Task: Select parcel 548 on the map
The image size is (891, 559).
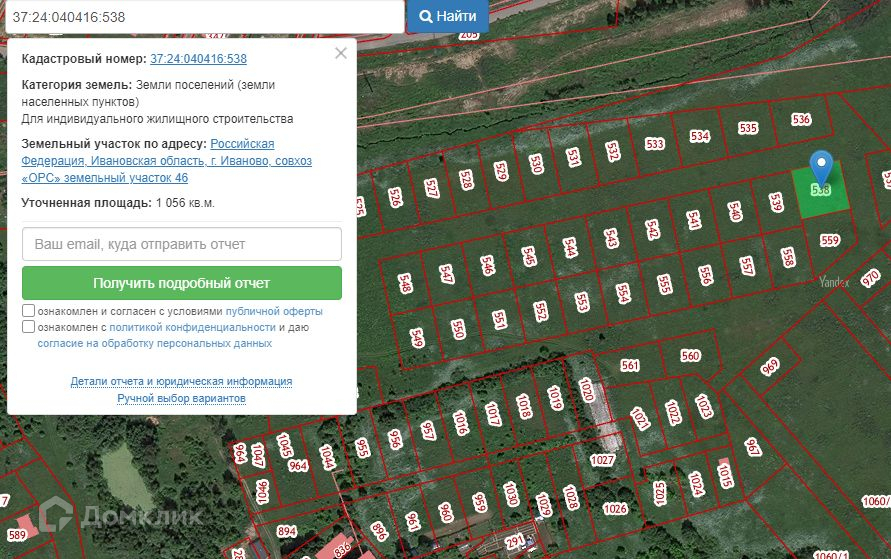Action: tap(405, 283)
